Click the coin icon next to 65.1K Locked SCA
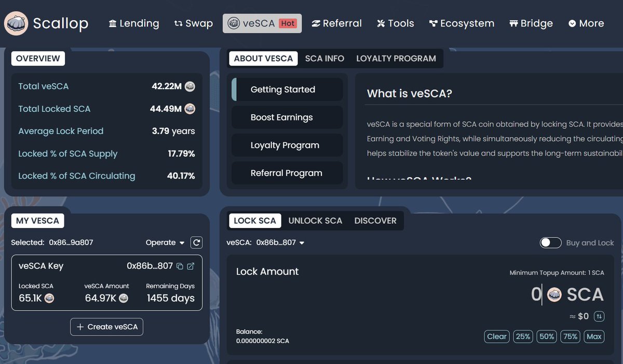 point(49,298)
